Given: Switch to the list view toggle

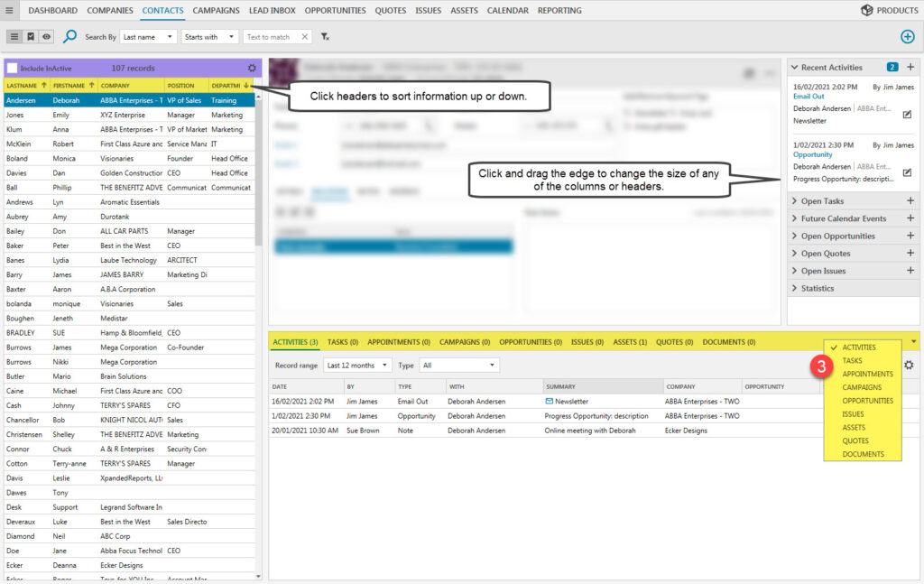Looking at the screenshot, I should [x=14, y=37].
